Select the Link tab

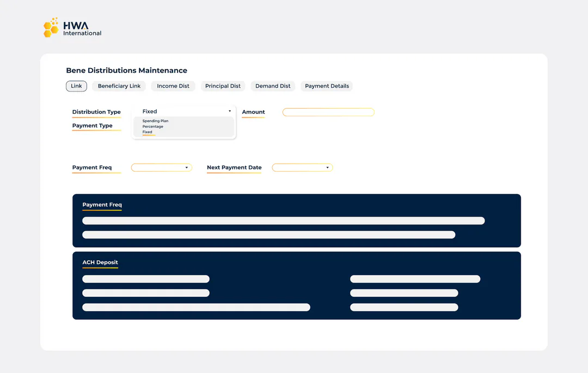click(x=77, y=86)
